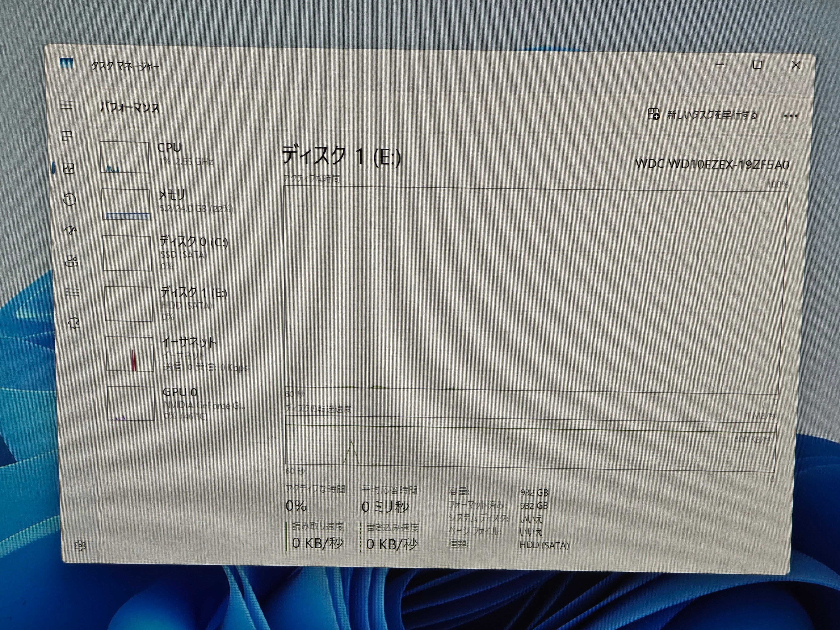Click Run new task button

pyautogui.click(x=702, y=114)
